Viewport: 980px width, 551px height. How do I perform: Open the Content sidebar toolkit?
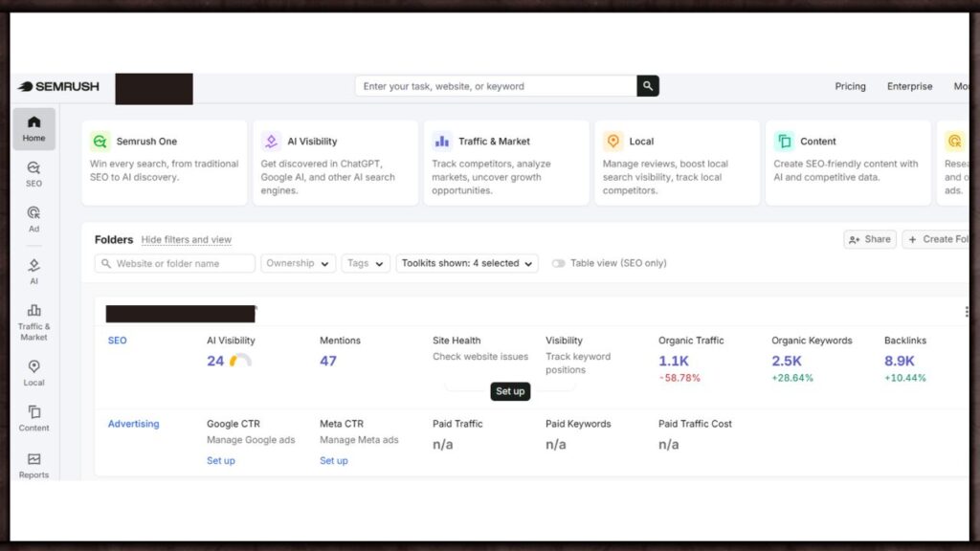point(33,418)
